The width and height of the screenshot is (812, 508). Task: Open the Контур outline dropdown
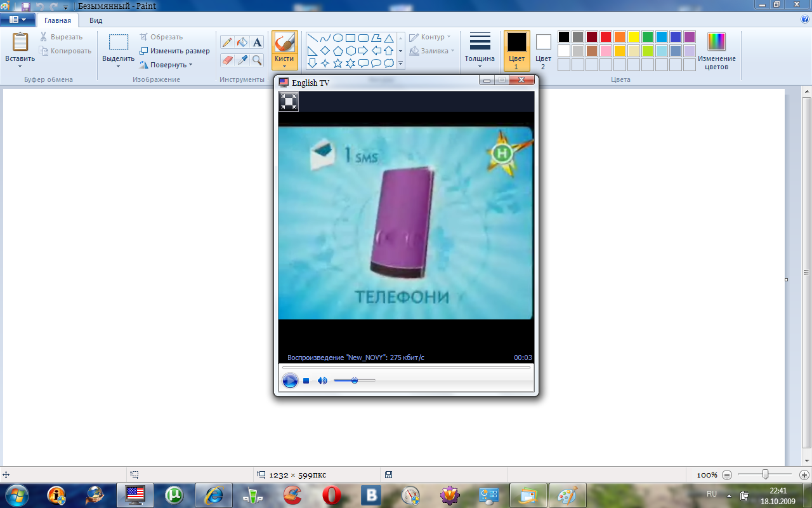pyautogui.click(x=430, y=37)
